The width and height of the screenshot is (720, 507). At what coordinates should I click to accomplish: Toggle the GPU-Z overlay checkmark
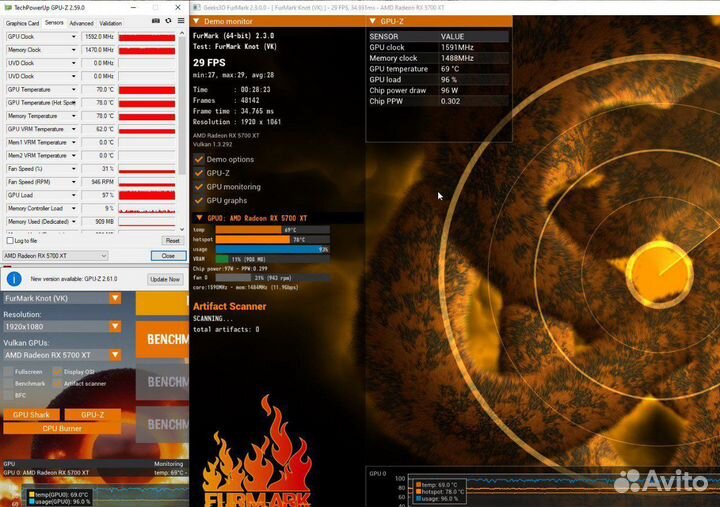(x=199, y=173)
